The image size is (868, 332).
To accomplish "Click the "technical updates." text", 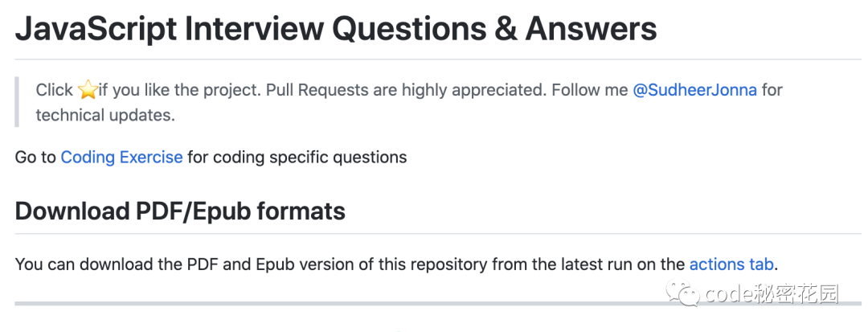I will point(105,115).
